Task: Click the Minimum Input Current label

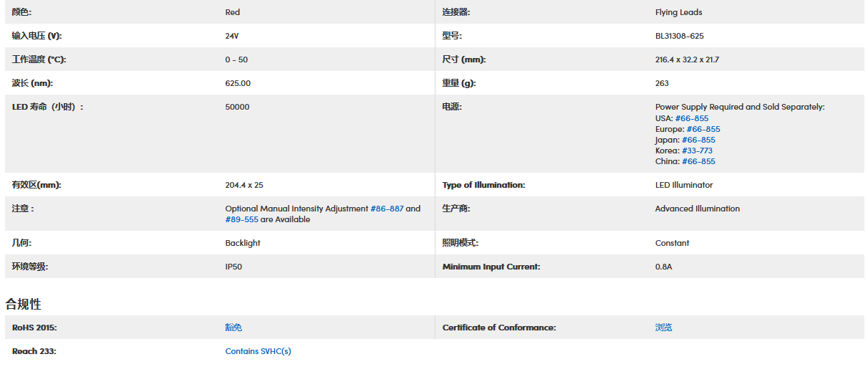Action: pyautogui.click(x=491, y=267)
